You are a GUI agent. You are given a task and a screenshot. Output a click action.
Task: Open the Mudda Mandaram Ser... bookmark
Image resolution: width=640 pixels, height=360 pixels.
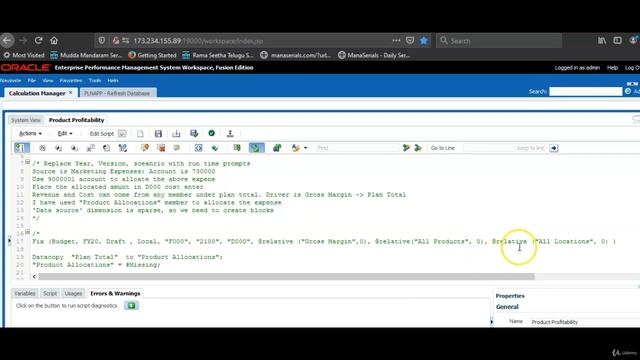86,55
